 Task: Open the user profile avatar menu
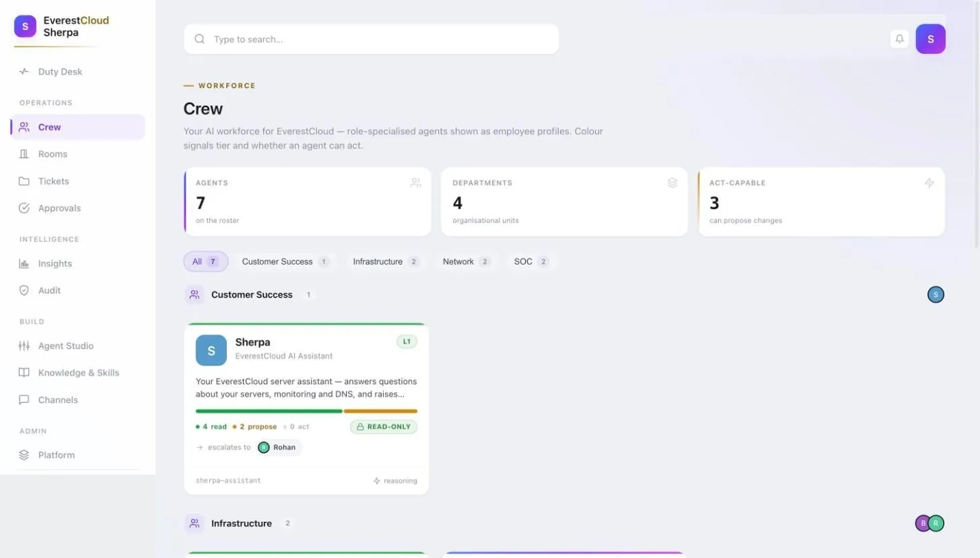(x=930, y=39)
